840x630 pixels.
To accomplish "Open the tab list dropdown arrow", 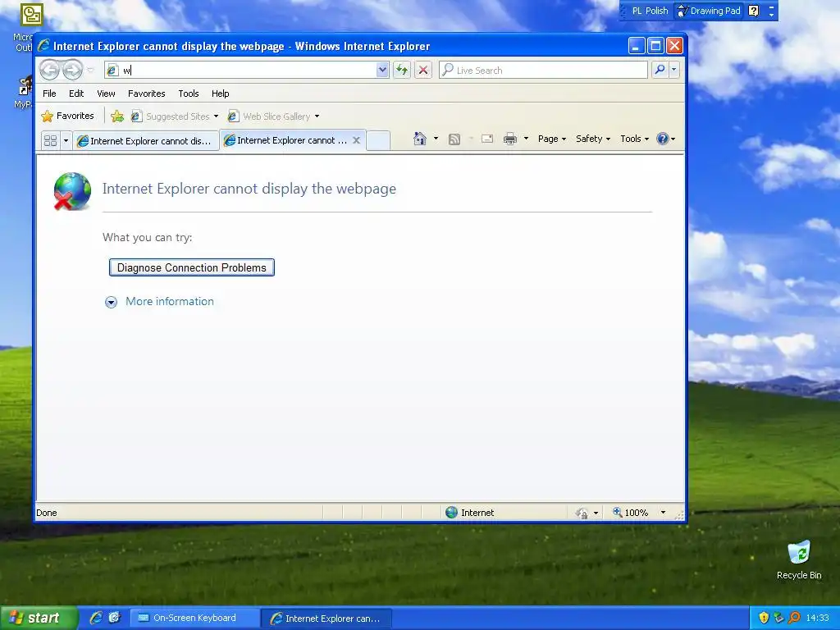I will (x=66, y=140).
